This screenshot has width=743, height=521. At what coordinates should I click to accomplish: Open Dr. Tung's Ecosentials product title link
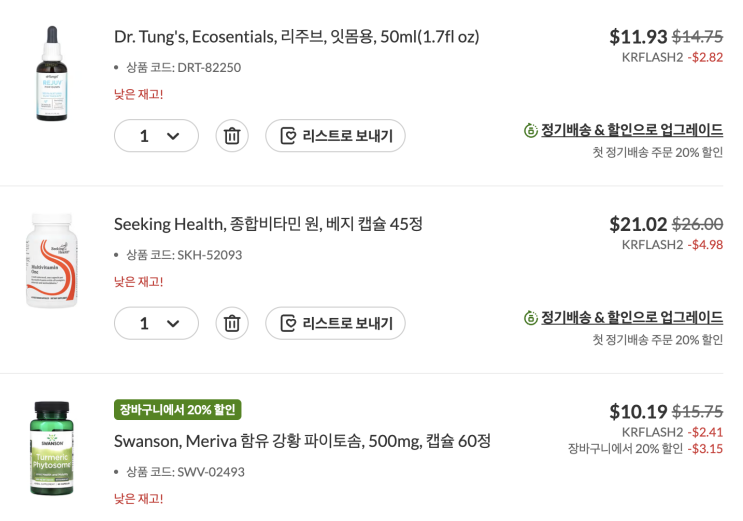point(296,37)
